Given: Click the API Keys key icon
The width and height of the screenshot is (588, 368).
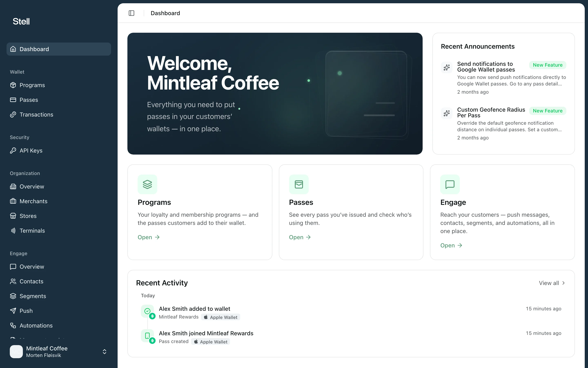Looking at the screenshot, I should [x=13, y=151].
